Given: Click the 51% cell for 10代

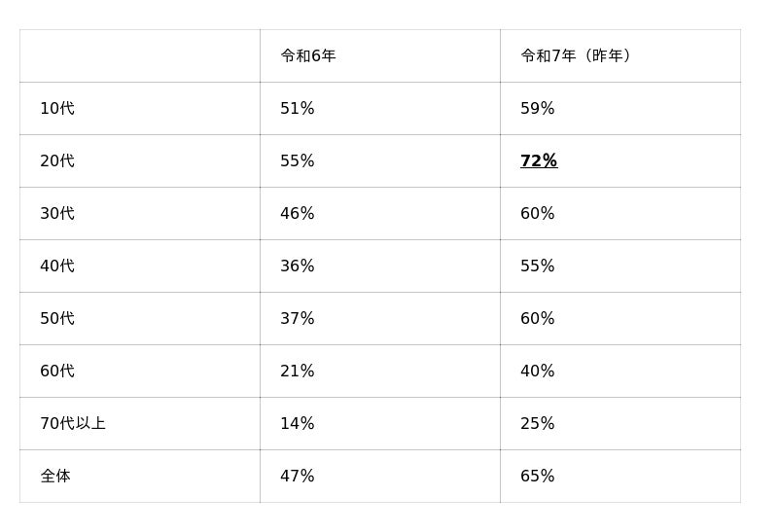Looking at the screenshot, I should click(x=298, y=109).
